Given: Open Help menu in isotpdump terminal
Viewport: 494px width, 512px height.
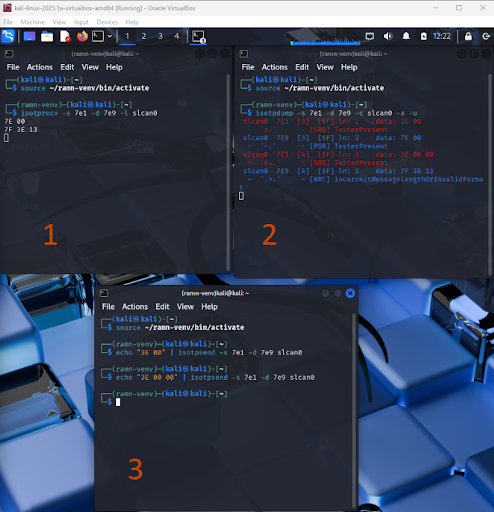Looking at the screenshot, I should coord(349,67).
